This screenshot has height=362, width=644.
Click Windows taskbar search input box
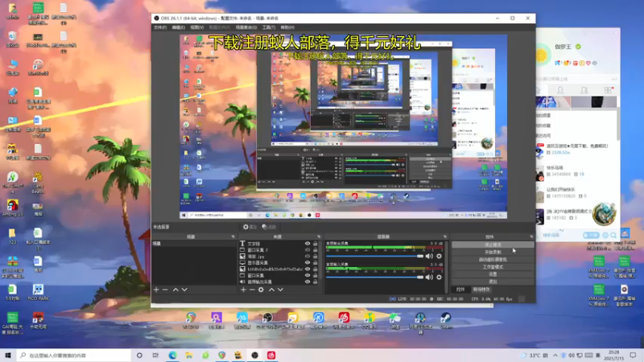tap(74, 356)
